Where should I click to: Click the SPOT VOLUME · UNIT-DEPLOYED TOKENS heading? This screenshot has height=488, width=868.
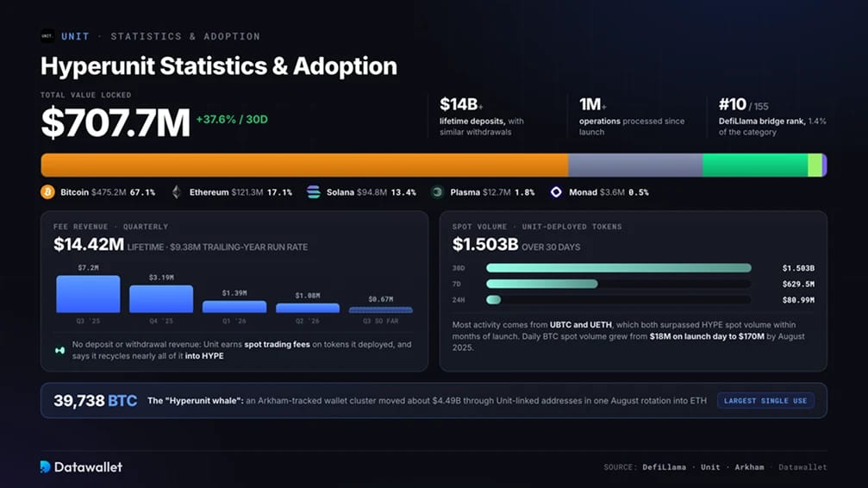coord(537,227)
